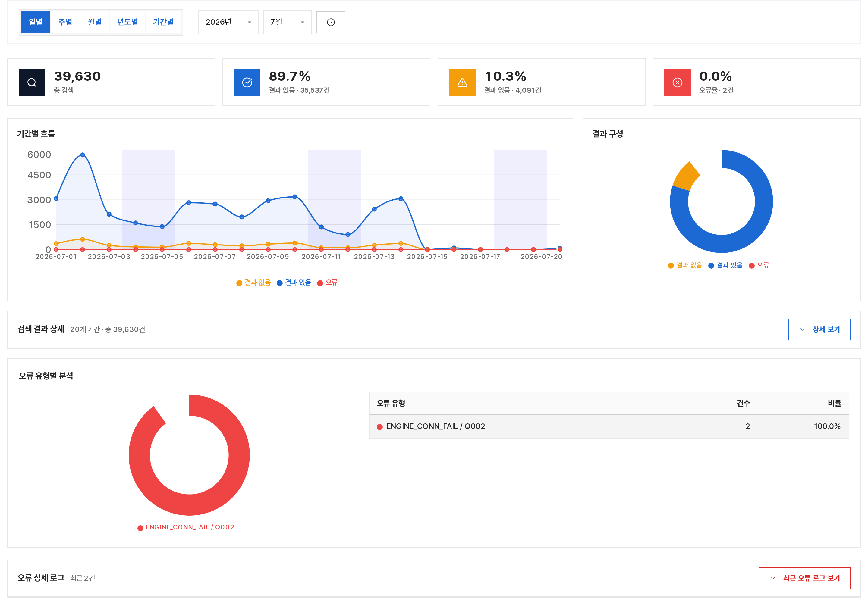868x612 pixels.
Task: Expand 상세 보기 search result details
Action: tap(819, 329)
